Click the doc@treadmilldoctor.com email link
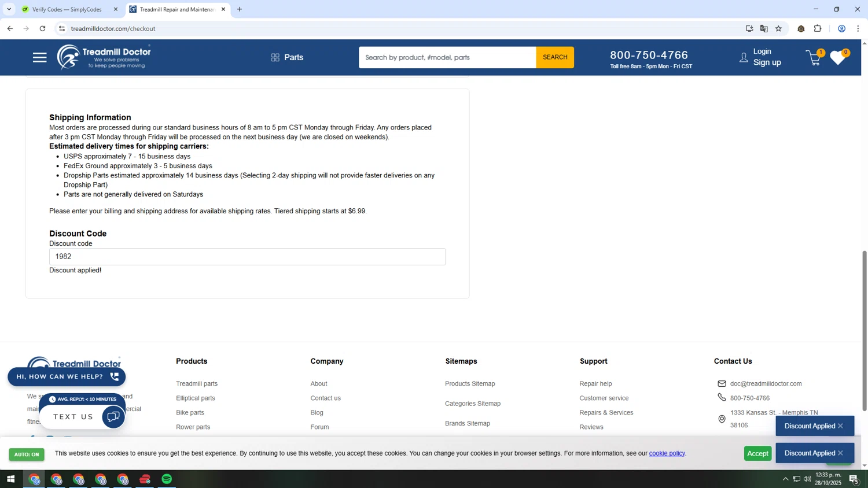The image size is (868, 488). (x=766, y=384)
